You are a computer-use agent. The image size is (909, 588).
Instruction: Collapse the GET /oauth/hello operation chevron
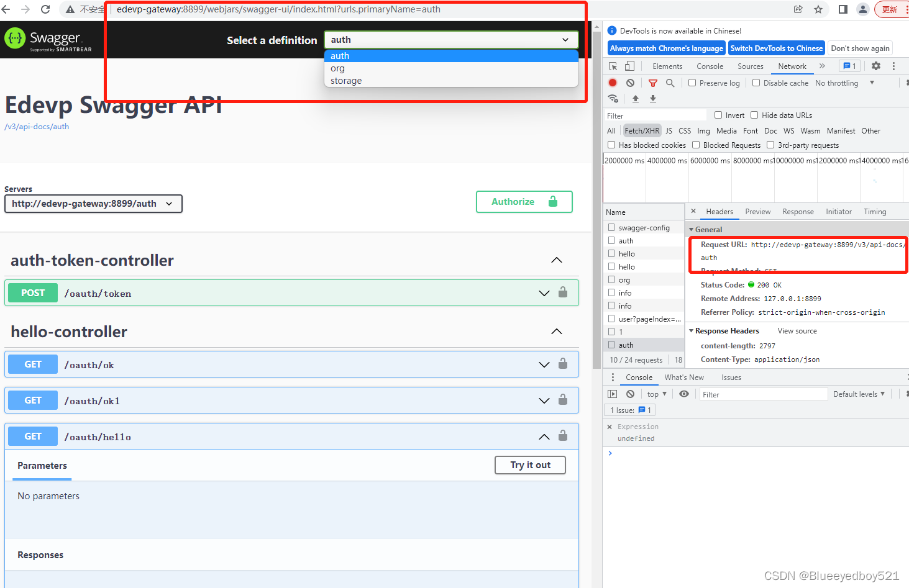click(x=544, y=436)
